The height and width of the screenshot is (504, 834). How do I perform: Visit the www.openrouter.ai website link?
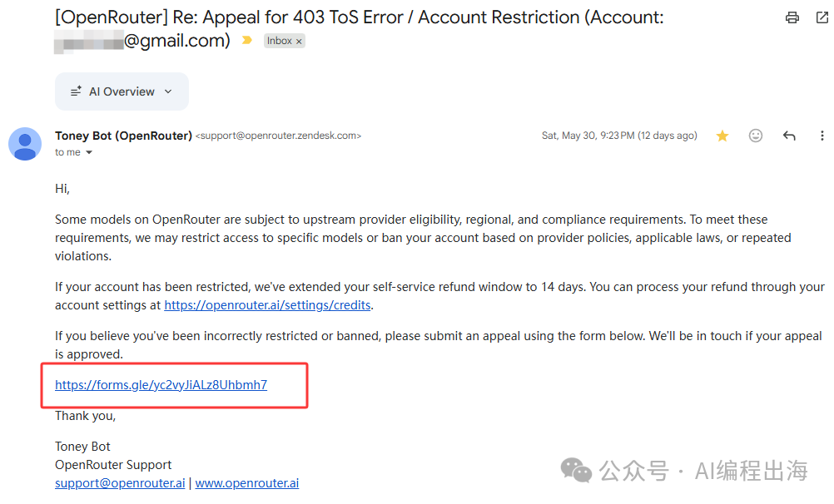click(x=247, y=483)
